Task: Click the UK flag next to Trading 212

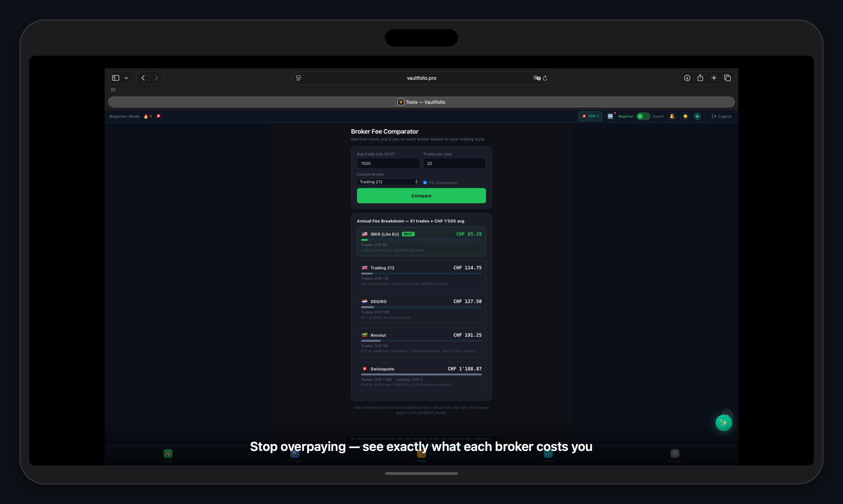Action: pos(365,268)
